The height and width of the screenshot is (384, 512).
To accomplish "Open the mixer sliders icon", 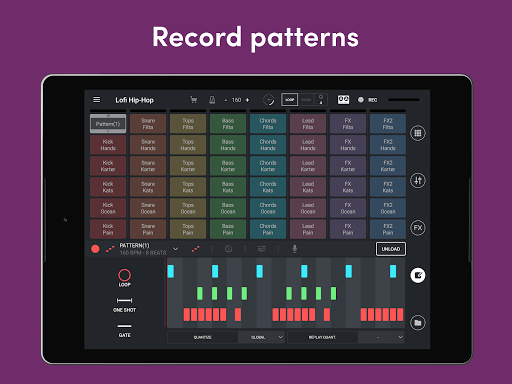I will pos(418,181).
